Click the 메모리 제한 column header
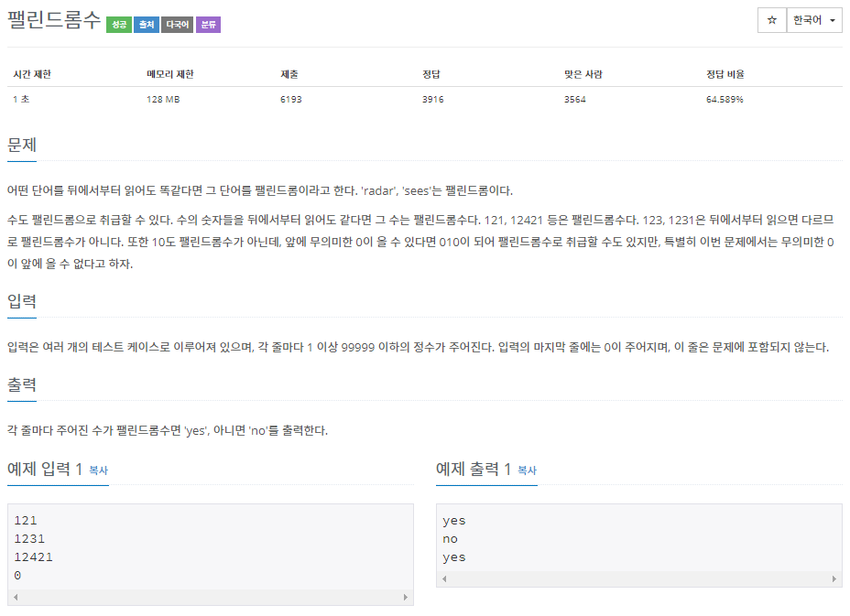This screenshot has width=850, height=616. click(x=169, y=74)
